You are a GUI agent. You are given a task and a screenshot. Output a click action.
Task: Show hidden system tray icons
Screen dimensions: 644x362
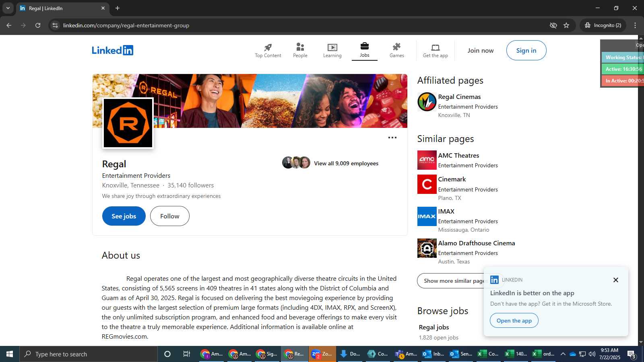563,354
